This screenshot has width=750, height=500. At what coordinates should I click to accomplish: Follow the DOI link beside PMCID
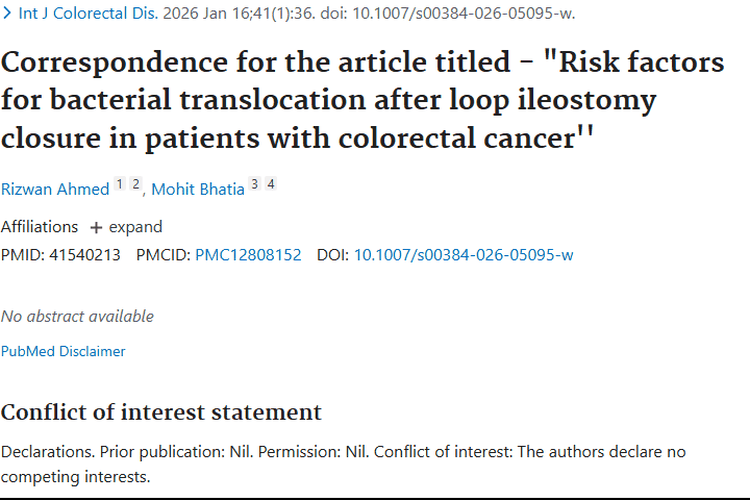point(463,255)
